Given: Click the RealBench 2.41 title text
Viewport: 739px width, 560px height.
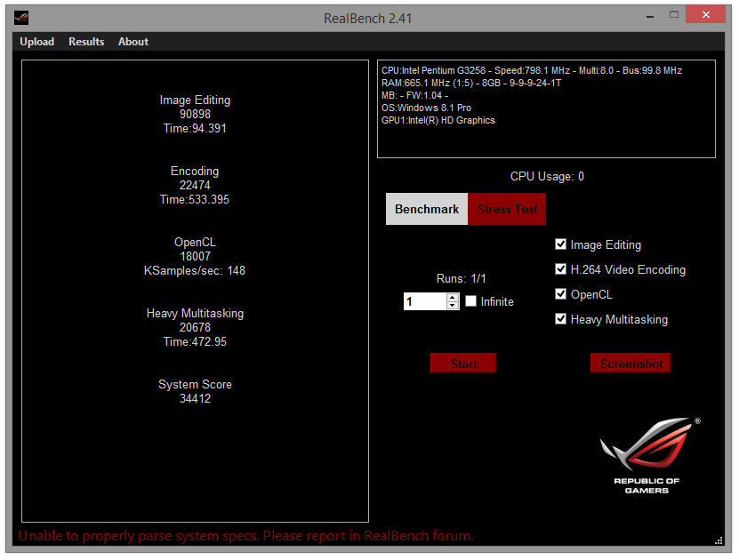Looking at the screenshot, I should pyautogui.click(x=367, y=19).
